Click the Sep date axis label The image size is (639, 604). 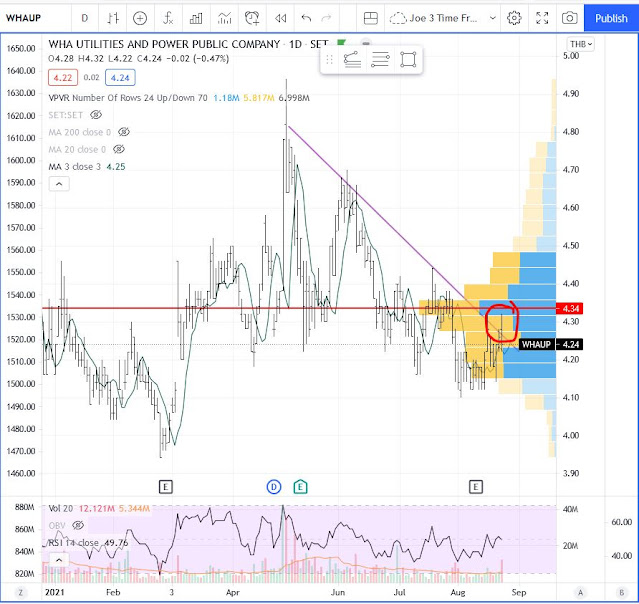click(518, 592)
